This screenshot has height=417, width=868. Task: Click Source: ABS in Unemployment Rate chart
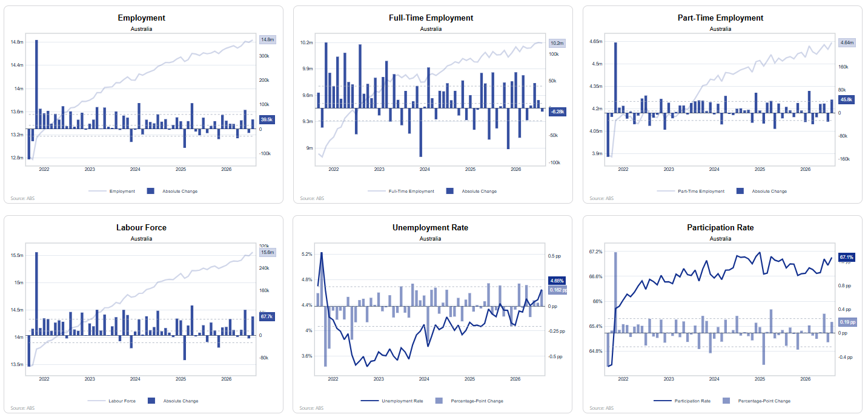point(313,408)
